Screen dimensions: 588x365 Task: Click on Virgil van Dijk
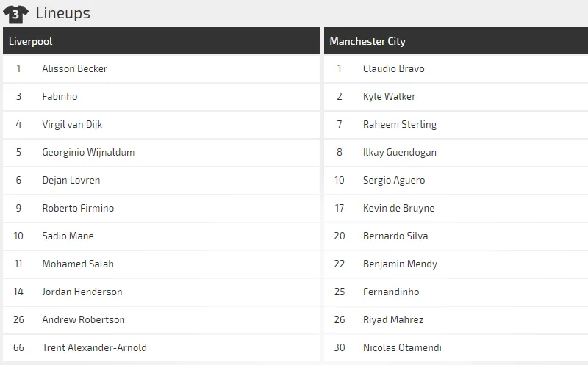72,124
